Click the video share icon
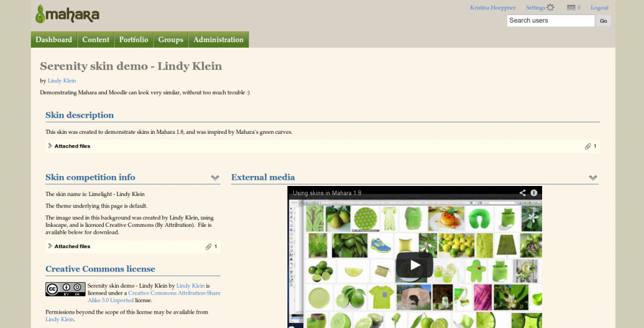Image resolution: width=644 pixels, height=328 pixels. pos(523,192)
